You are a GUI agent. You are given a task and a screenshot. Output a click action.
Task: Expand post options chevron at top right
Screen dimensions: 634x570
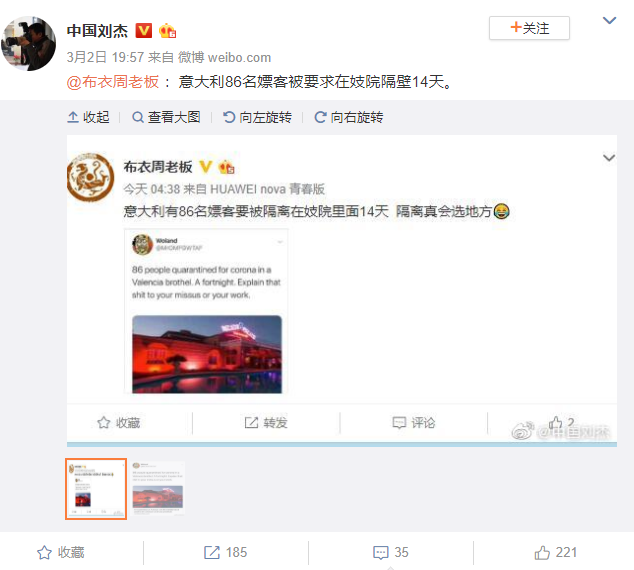tap(609, 20)
